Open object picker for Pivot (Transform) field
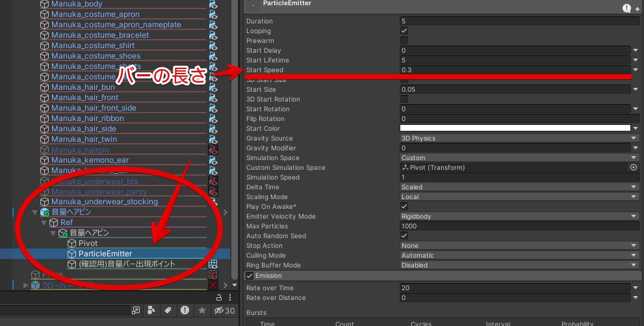 pos(634,167)
